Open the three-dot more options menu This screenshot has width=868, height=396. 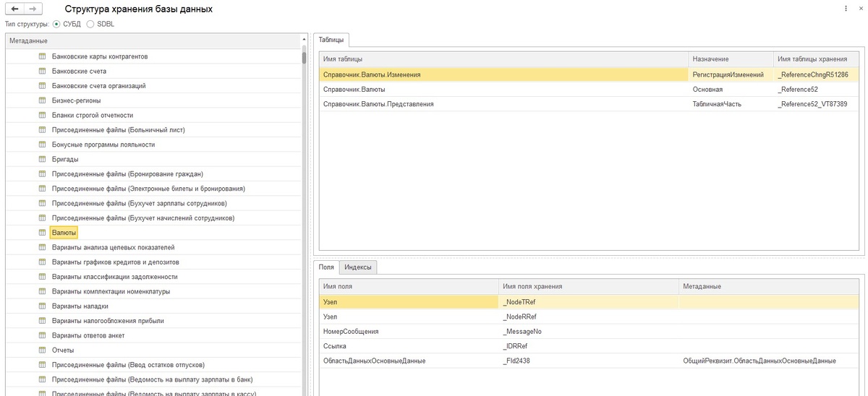pyautogui.click(x=846, y=9)
